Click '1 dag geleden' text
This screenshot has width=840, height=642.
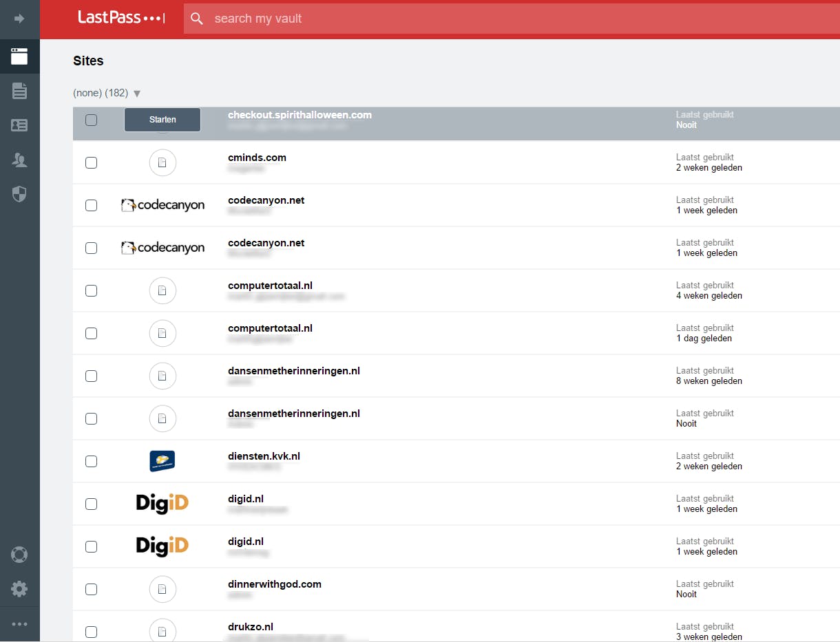pyautogui.click(x=704, y=339)
